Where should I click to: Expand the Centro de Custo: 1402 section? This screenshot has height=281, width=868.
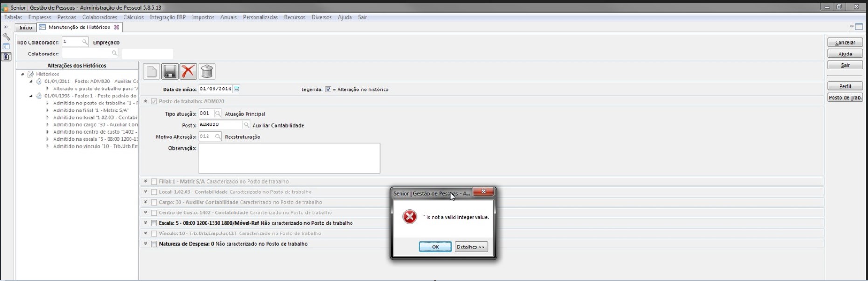(145, 212)
